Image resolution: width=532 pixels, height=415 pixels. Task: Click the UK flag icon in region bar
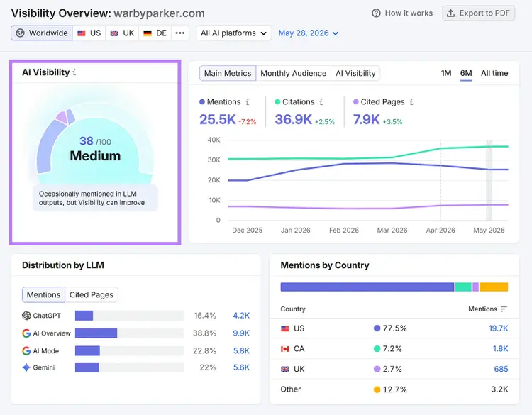pyautogui.click(x=115, y=33)
